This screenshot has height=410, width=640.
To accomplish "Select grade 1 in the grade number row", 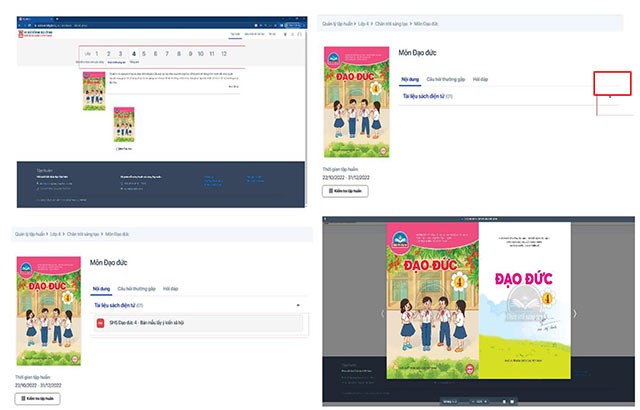I will coord(97,53).
